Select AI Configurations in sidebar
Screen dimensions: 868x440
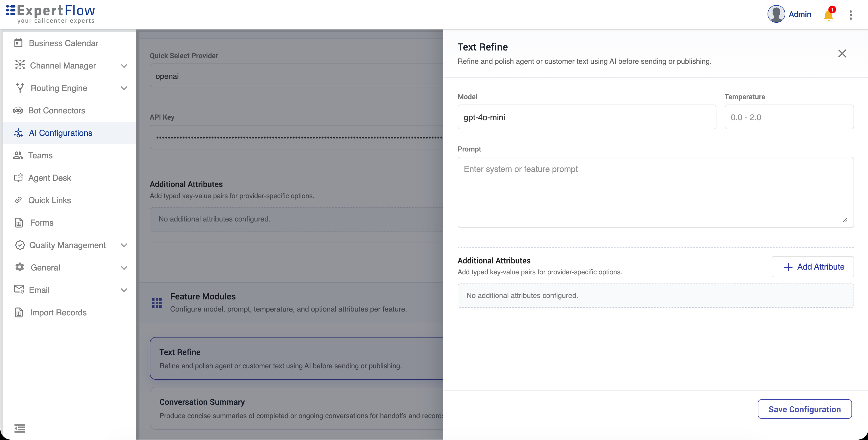click(69, 133)
